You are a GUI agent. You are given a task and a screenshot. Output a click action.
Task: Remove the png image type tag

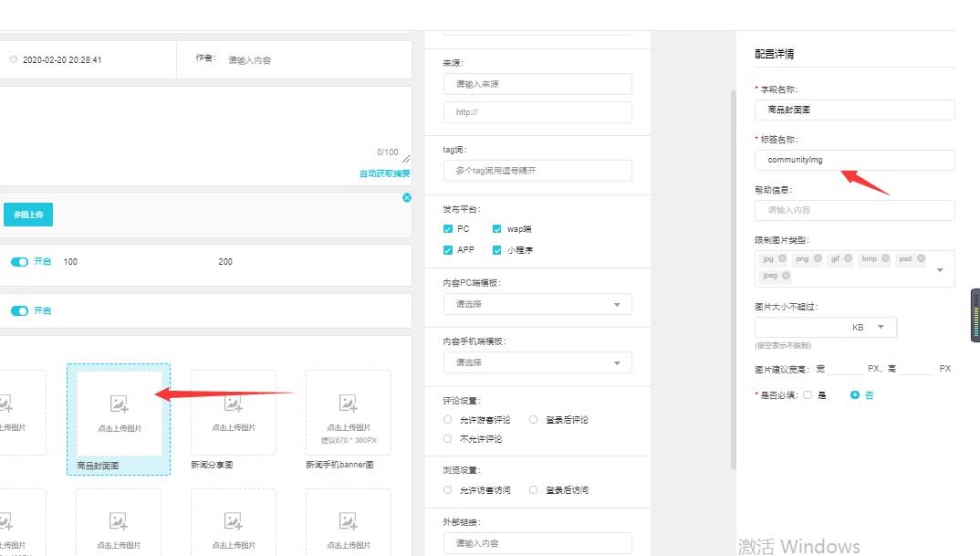818,258
